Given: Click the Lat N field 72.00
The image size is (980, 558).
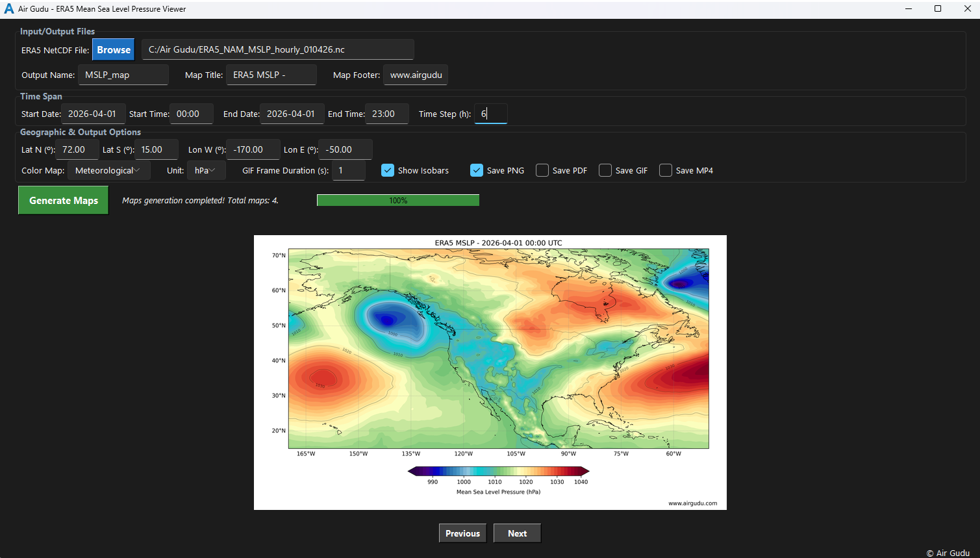Looking at the screenshot, I should pyautogui.click(x=77, y=149).
